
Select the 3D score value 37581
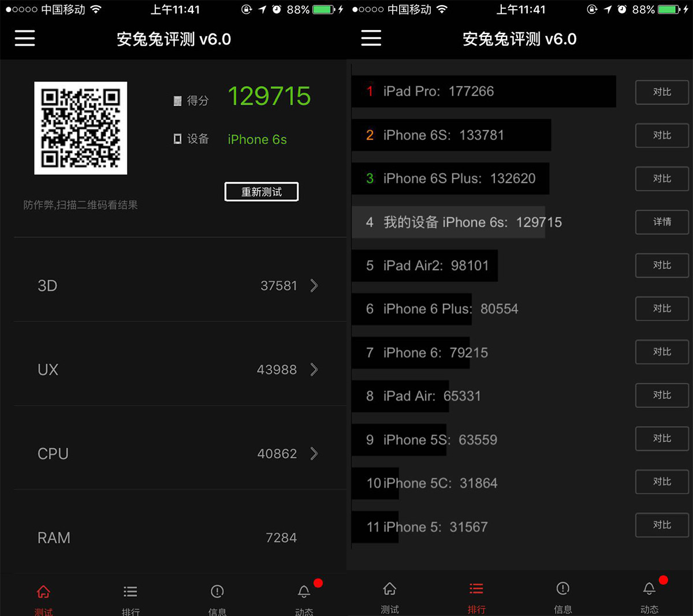pyautogui.click(x=278, y=286)
